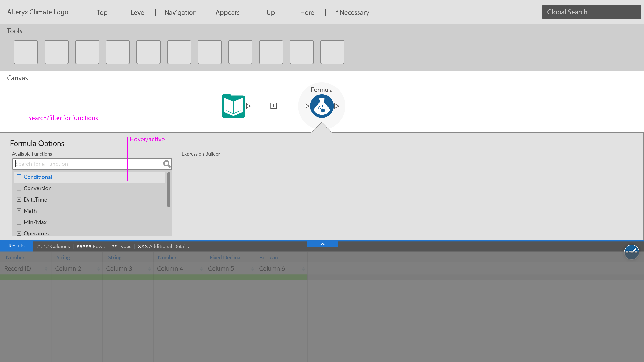Image resolution: width=644 pixels, height=362 pixels.
Task: Click the magnifying glass search icon
Action: [166, 164]
